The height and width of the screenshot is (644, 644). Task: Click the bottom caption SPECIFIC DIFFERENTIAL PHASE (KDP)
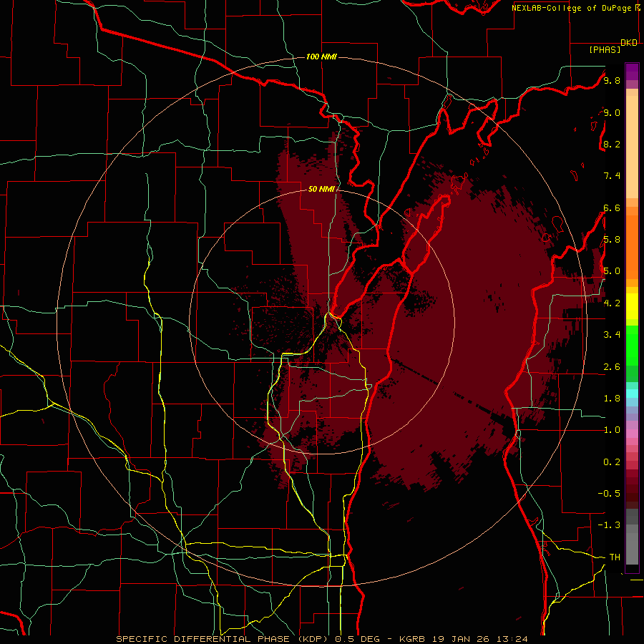(x=224, y=639)
